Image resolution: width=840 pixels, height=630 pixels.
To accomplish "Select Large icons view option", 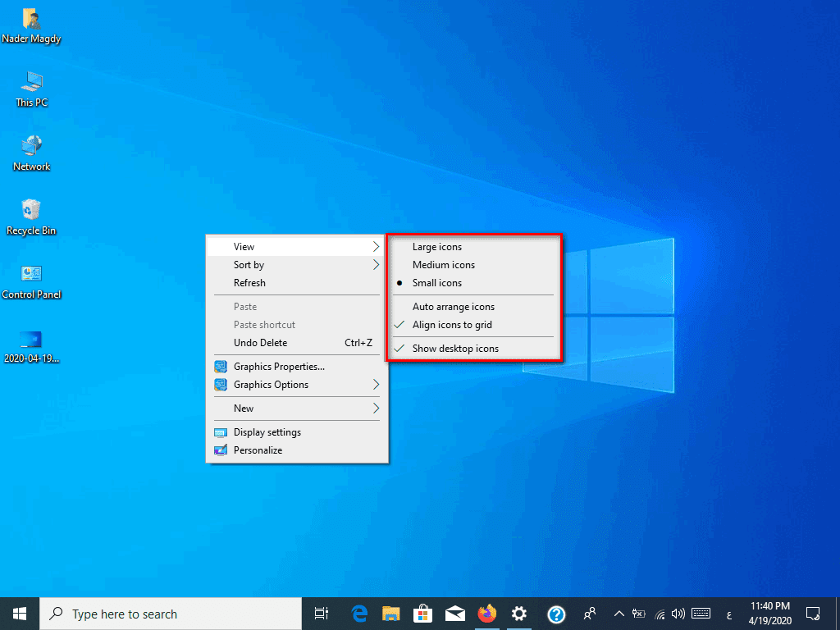I will (473, 247).
